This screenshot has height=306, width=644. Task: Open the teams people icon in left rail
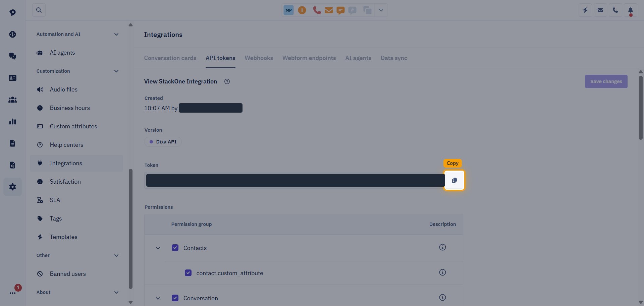click(12, 100)
